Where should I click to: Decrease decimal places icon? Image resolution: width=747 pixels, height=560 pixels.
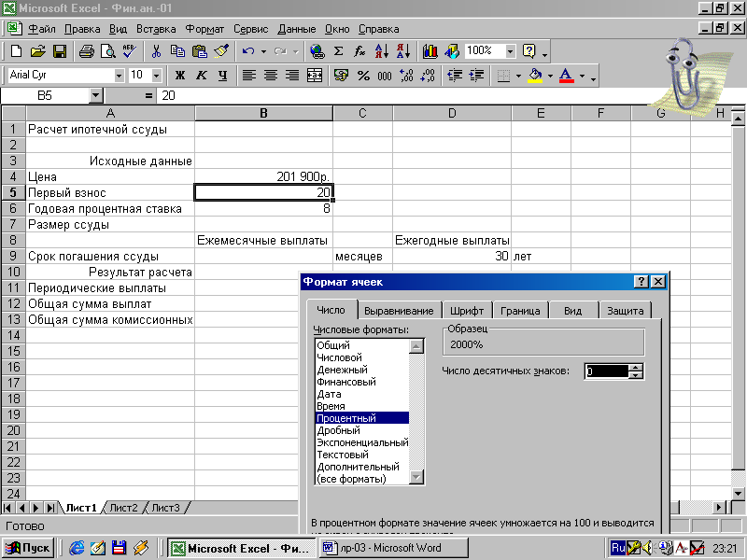tap(428, 76)
